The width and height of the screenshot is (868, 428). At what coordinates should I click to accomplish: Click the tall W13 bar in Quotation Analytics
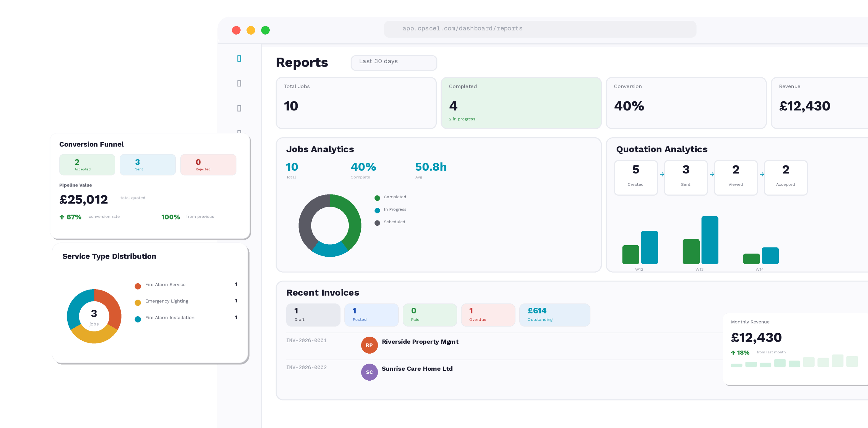pos(710,240)
